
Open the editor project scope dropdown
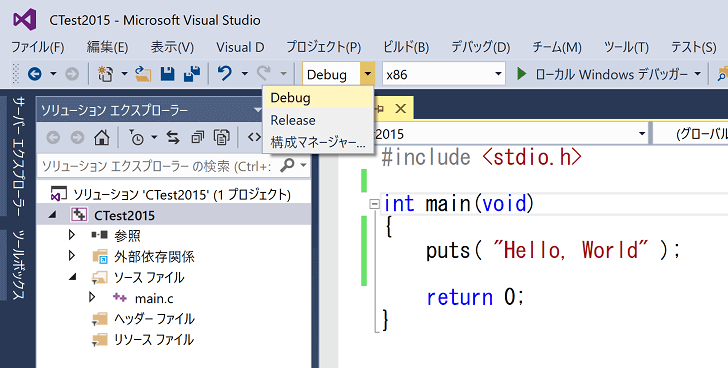click(642, 134)
